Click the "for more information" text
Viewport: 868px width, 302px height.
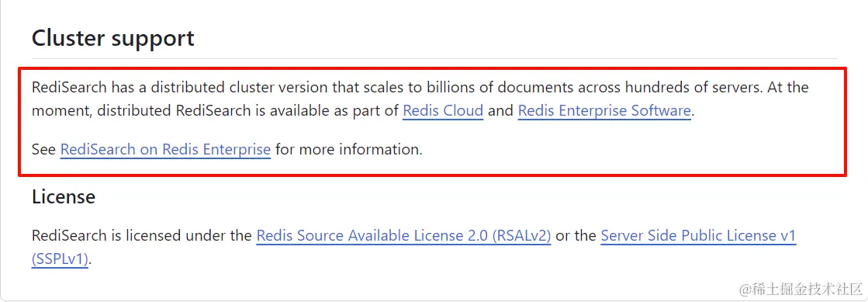[x=349, y=150]
